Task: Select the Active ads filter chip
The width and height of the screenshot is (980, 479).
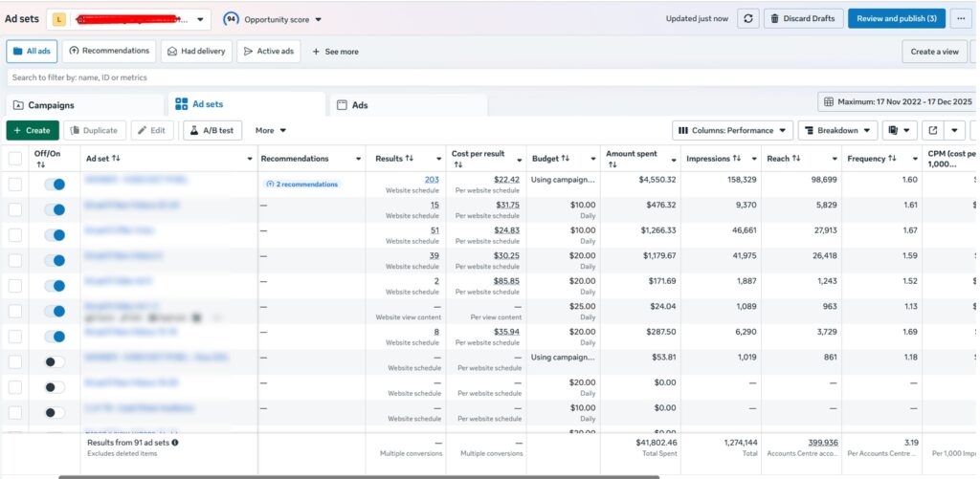Action: [x=267, y=51]
